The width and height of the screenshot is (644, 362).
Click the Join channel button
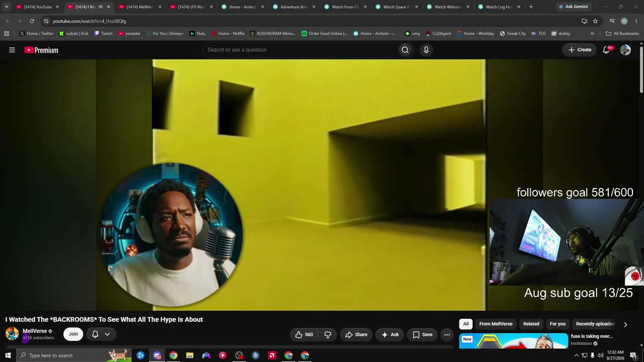[x=73, y=334]
